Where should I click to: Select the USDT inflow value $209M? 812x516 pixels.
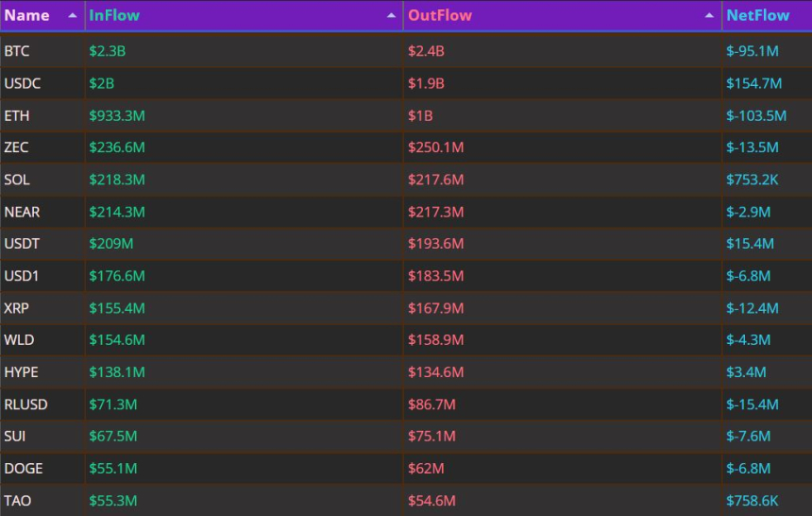pyautogui.click(x=110, y=243)
